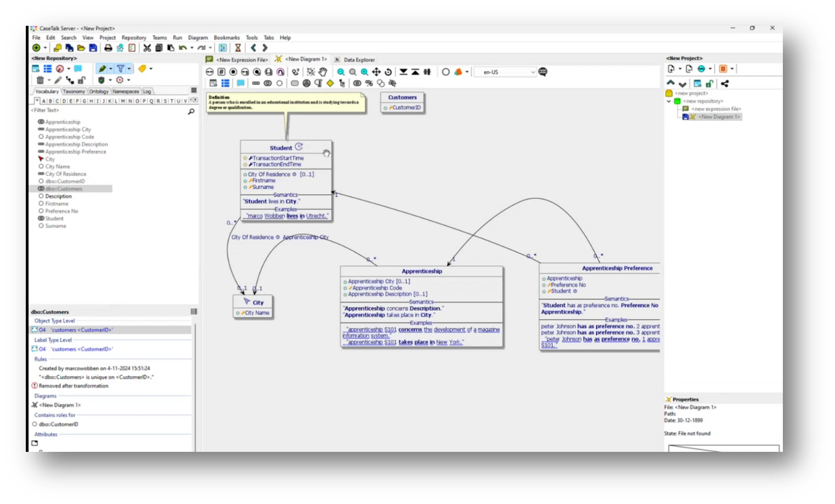
Task: Collapse the new repository tree node
Action: click(669, 101)
